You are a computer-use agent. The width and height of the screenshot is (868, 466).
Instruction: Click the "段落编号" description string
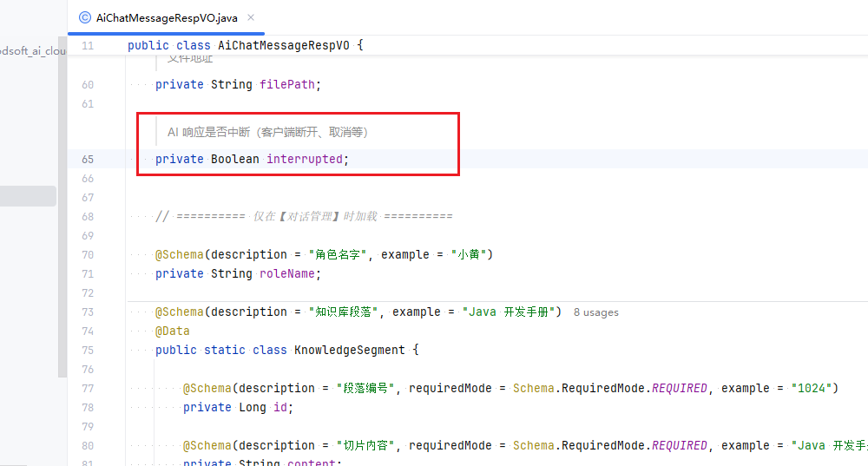(365, 389)
